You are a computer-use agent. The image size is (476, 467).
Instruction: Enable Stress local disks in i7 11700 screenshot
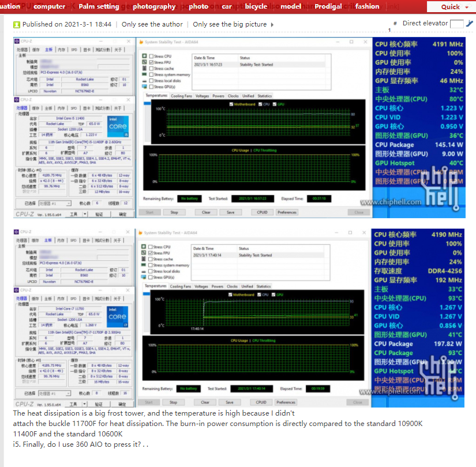[150, 271]
